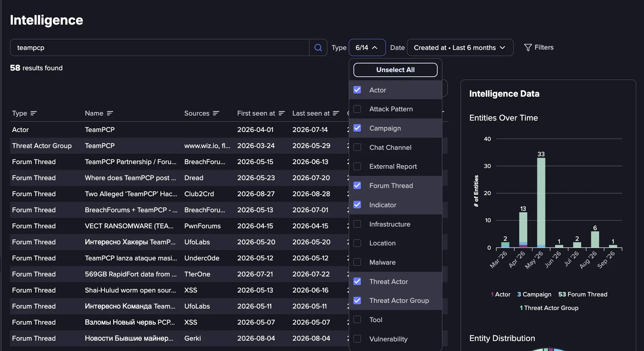The width and height of the screenshot is (644, 351).
Task: Enable the Chat Channel checkbox
Action: click(x=357, y=147)
